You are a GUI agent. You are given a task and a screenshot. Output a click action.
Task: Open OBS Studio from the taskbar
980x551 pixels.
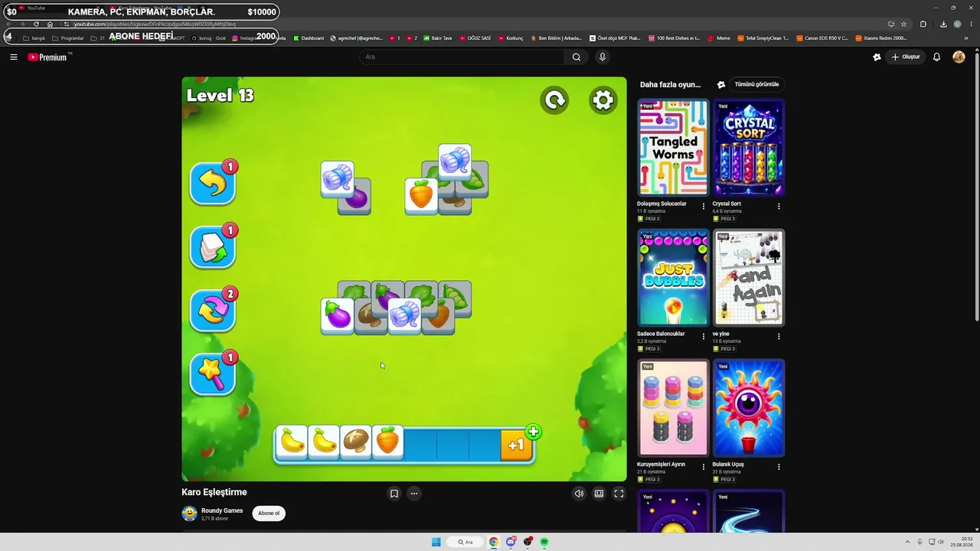click(x=528, y=542)
